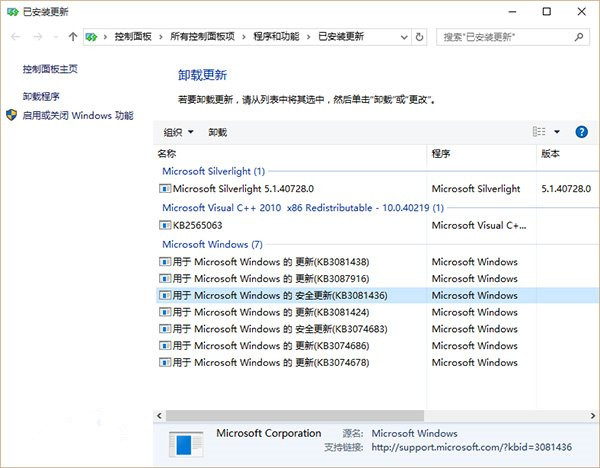Click icon of KB2565063 row
The height and width of the screenshot is (468, 600).
(x=165, y=225)
